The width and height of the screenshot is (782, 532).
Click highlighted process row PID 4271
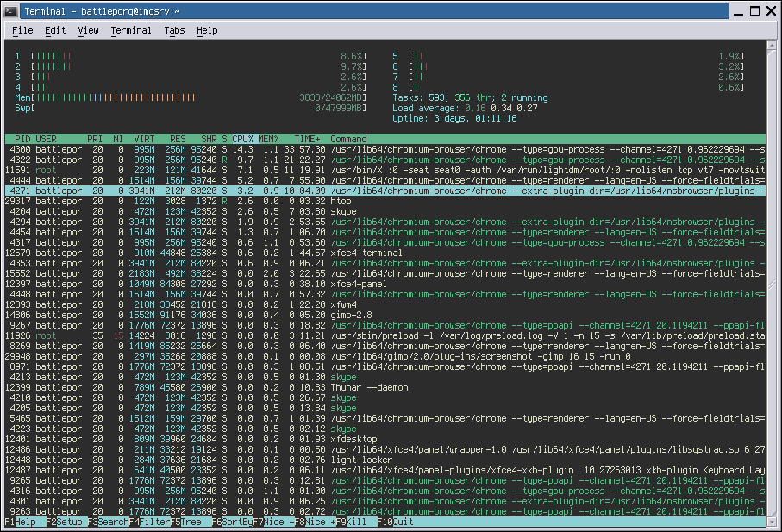click(385, 191)
